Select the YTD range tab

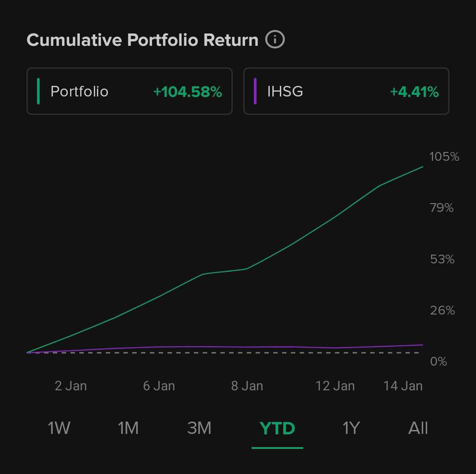[x=277, y=428]
